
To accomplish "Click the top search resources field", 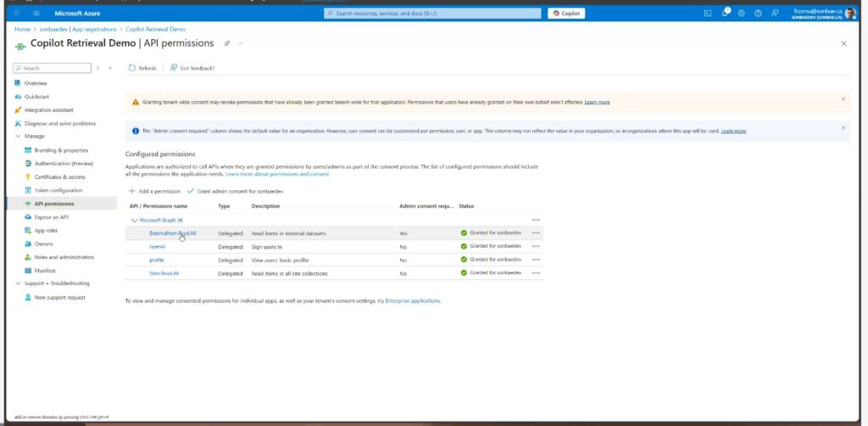I will click(432, 14).
